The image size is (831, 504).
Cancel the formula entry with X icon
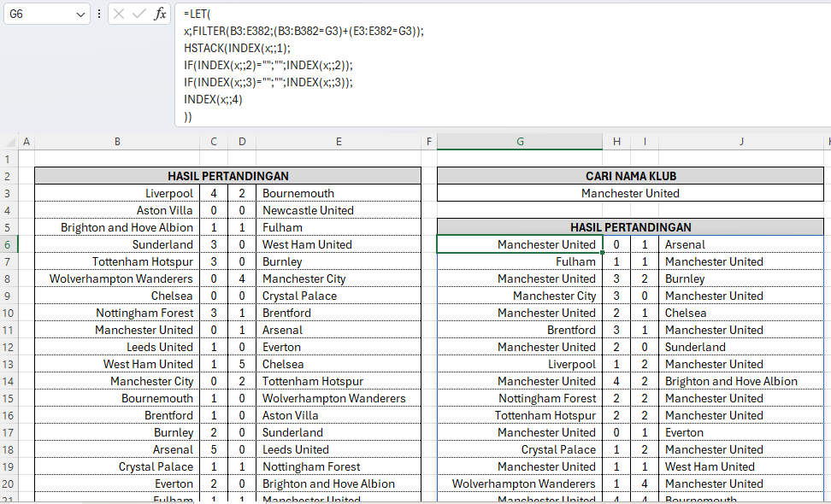point(119,15)
